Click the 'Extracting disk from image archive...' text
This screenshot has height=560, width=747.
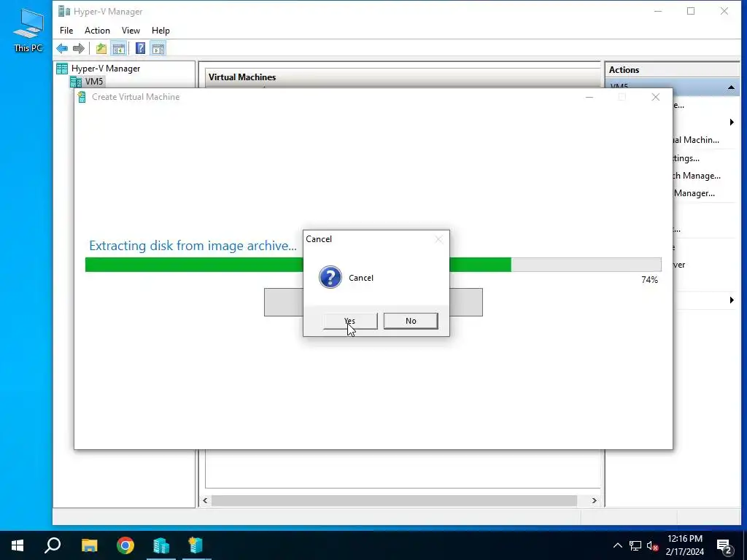[193, 246]
